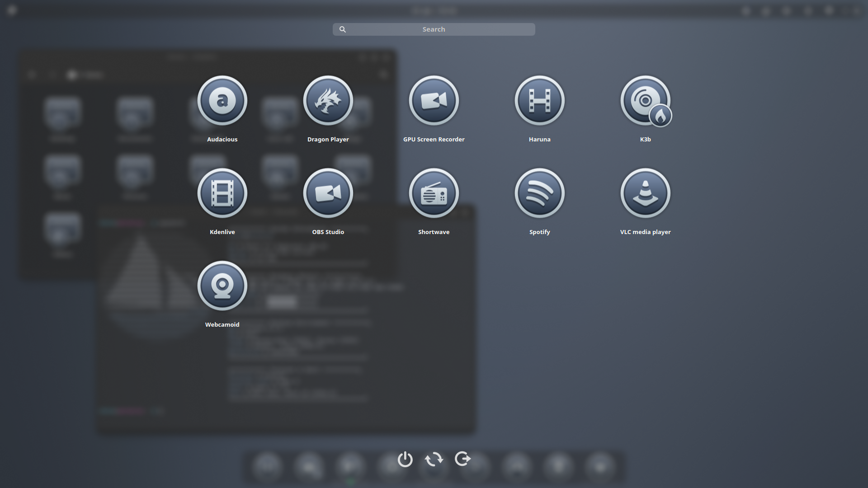Open VLC media player
868x488 pixels.
[x=645, y=193]
